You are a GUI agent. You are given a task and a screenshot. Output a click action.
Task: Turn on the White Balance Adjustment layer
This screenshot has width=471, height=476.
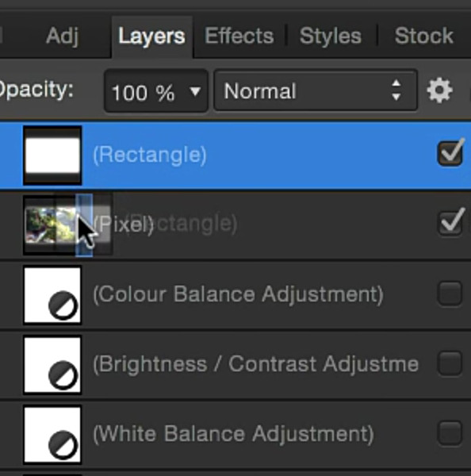tap(450, 433)
